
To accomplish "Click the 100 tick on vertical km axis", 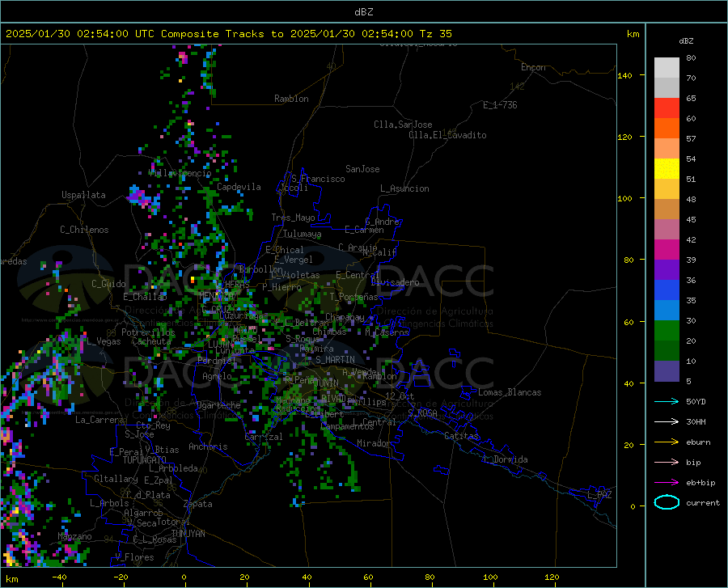I will (624, 199).
